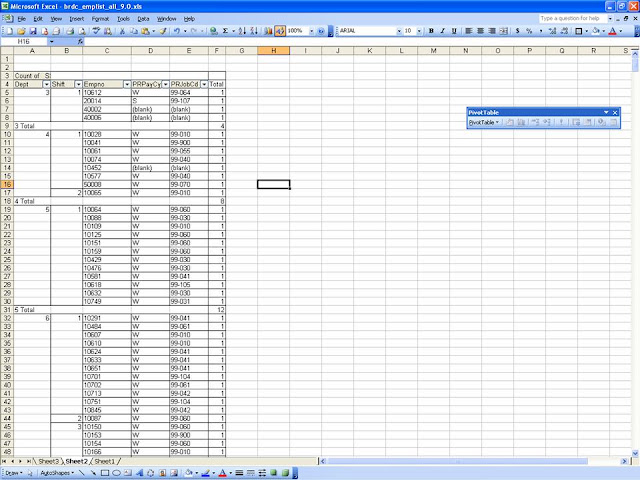This screenshot has width=640, height=480.
Task: Open the Data menu
Action: pos(143,19)
